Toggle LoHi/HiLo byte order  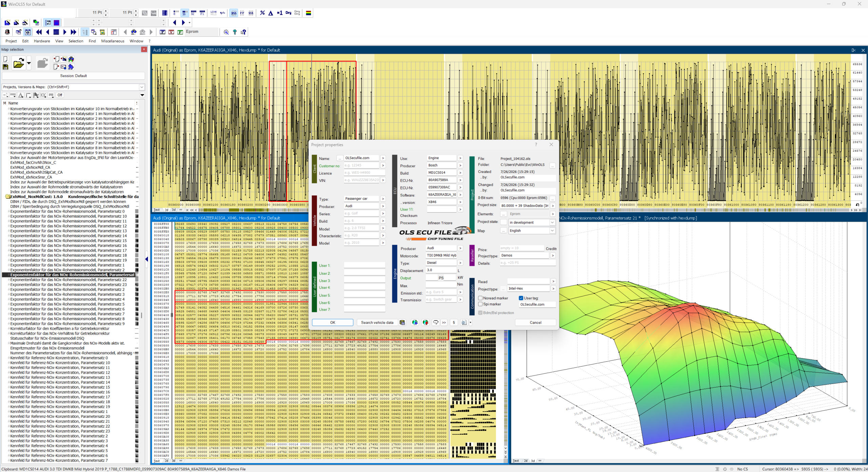coord(214,13)
